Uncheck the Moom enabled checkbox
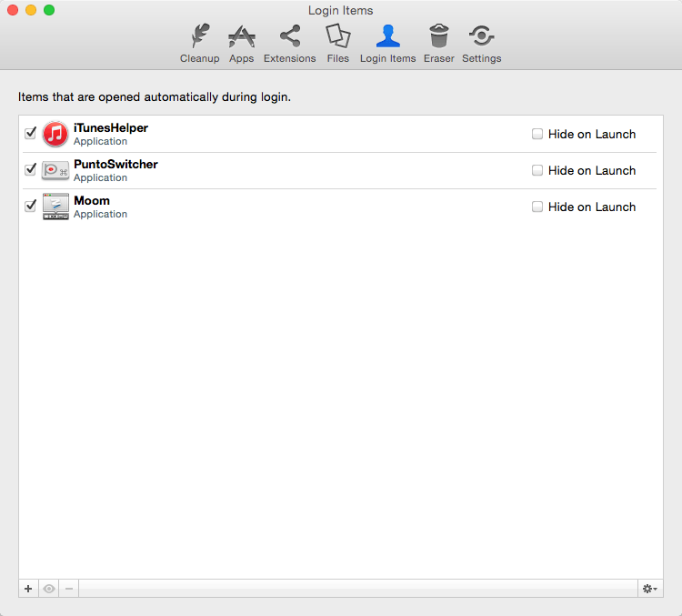 30,206
